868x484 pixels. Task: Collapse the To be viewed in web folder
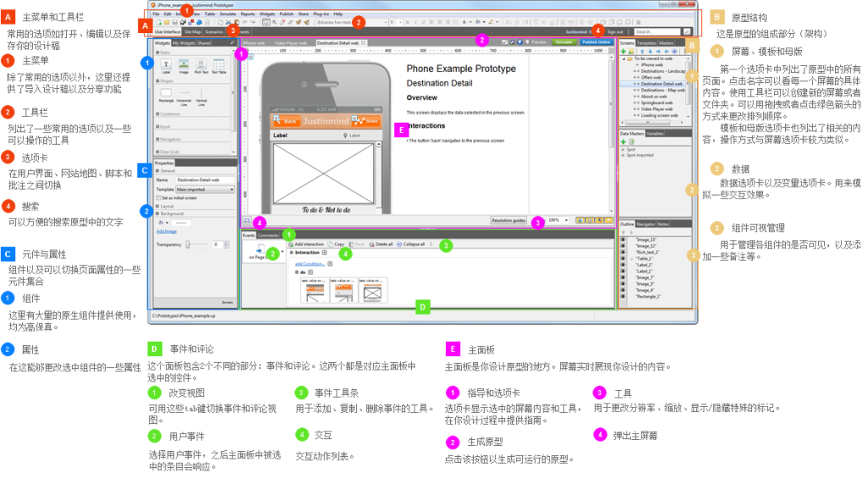coord(624,58)
